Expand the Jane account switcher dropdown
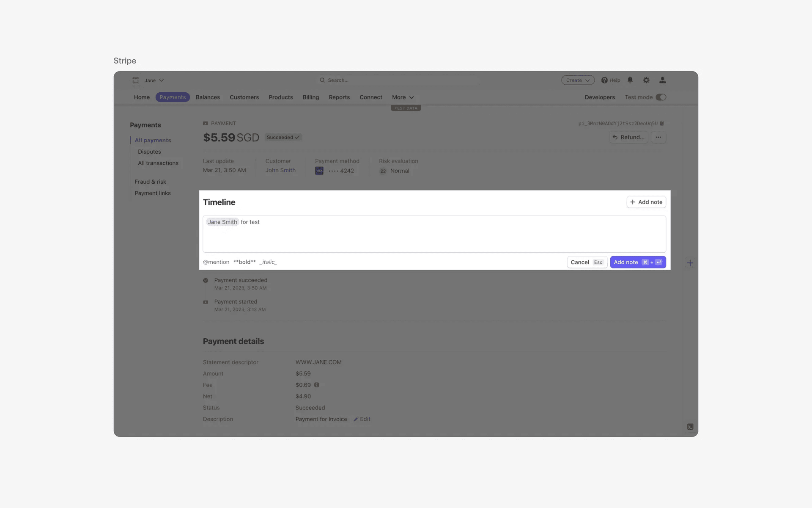The height and width of the screenshot is (508, 812). (154, 80)
